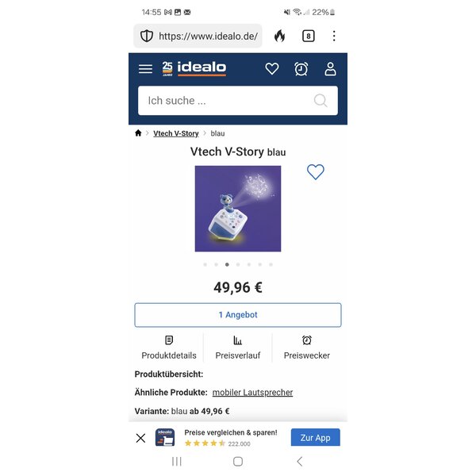Switch to Preisverlauf tab
476x476 pixels.
[238, 347]
